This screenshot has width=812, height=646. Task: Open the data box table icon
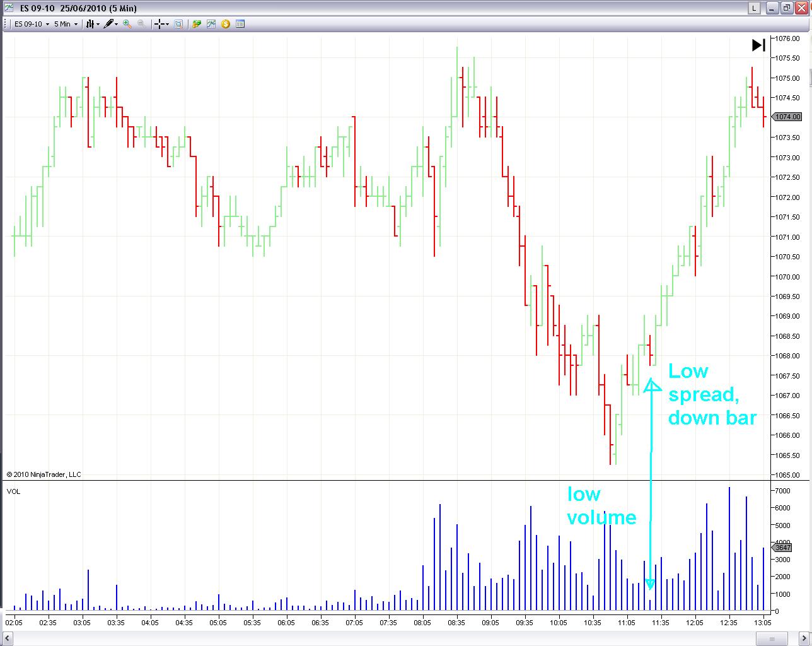(240, 24)
